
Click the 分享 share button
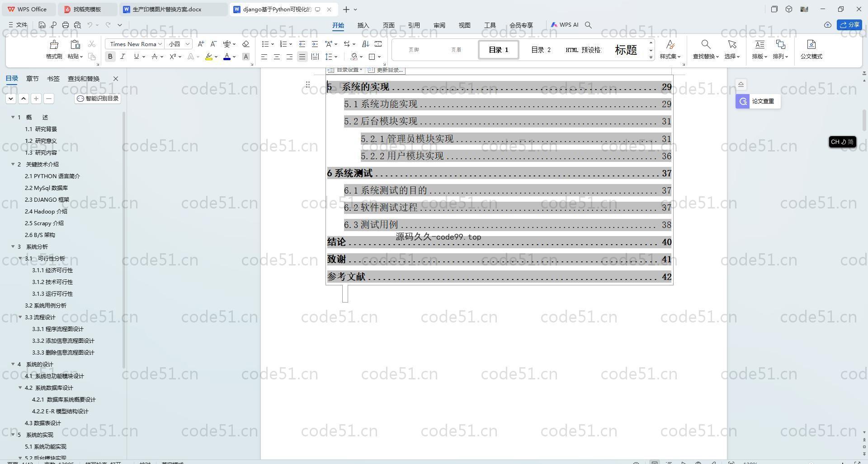[849, 25]
